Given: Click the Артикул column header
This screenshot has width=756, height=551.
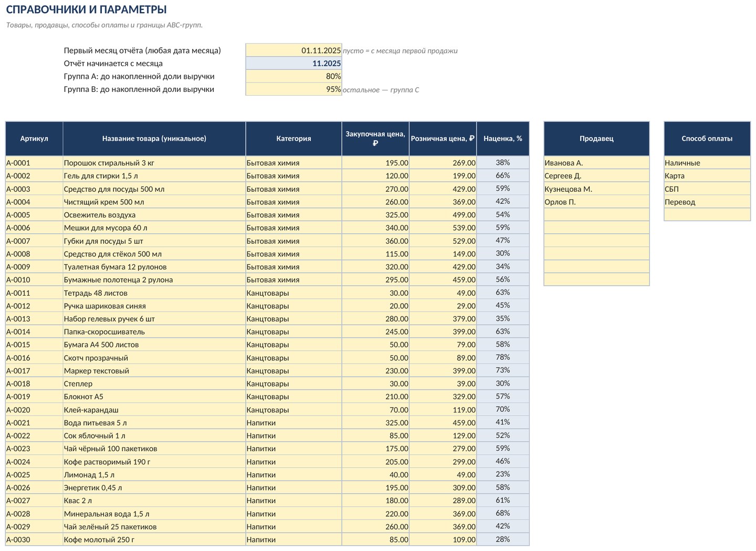Looking at the screenshot, I should 34,139.
